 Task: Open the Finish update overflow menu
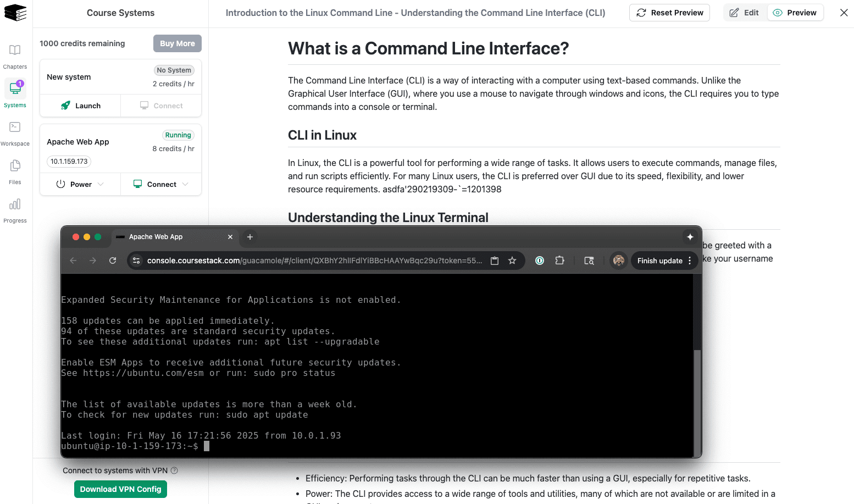tap(689, 261)
